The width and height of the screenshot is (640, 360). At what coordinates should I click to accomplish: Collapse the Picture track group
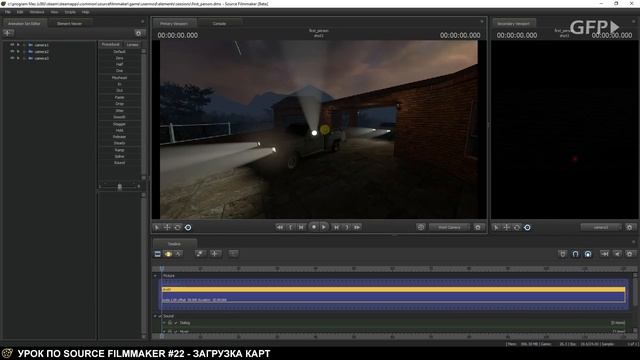tap(155, 276)
